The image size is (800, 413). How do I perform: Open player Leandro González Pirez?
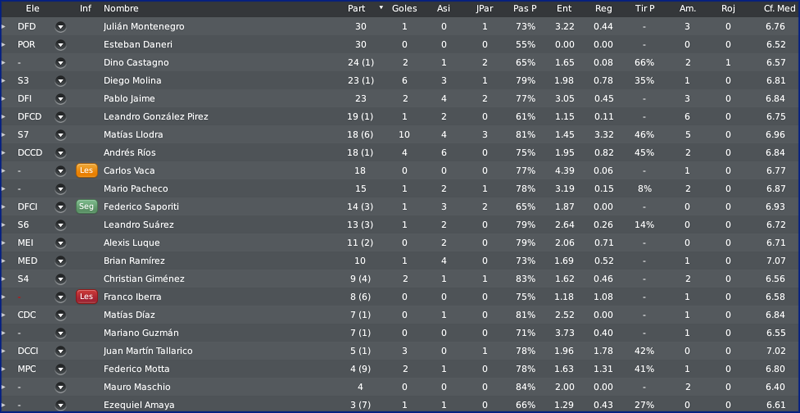156,116
